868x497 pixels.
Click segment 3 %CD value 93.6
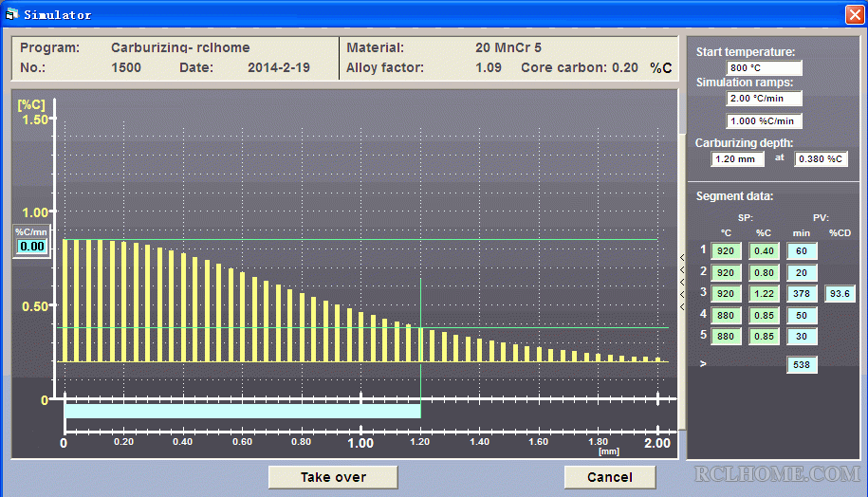pos(840,293)
